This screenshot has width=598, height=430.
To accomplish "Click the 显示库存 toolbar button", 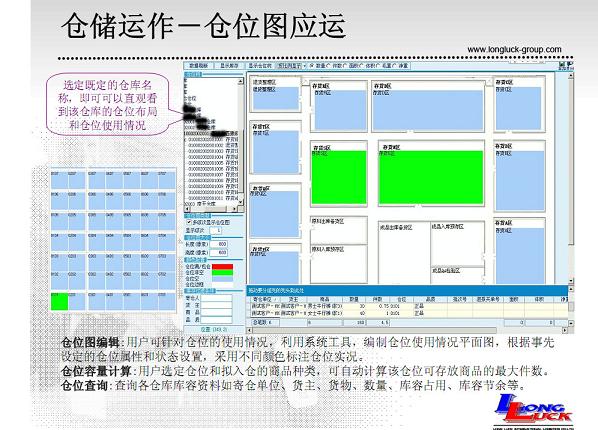I will click(x=229, y=66).
